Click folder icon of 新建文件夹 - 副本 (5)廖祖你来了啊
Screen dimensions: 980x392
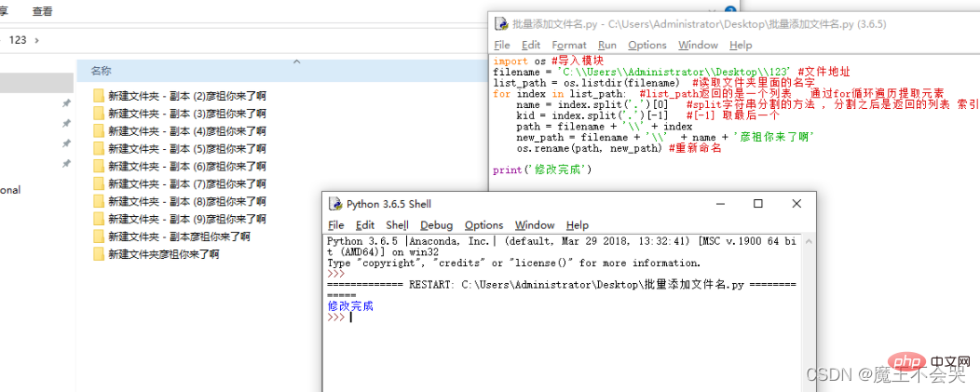98,148
